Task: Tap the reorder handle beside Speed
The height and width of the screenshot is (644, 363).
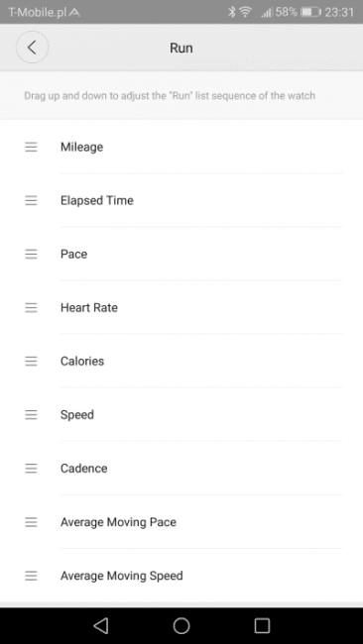Action: click(32, 414)
